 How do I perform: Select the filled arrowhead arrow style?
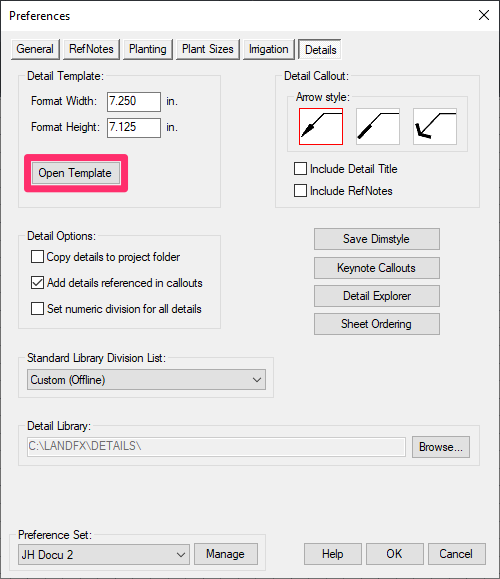321,126
